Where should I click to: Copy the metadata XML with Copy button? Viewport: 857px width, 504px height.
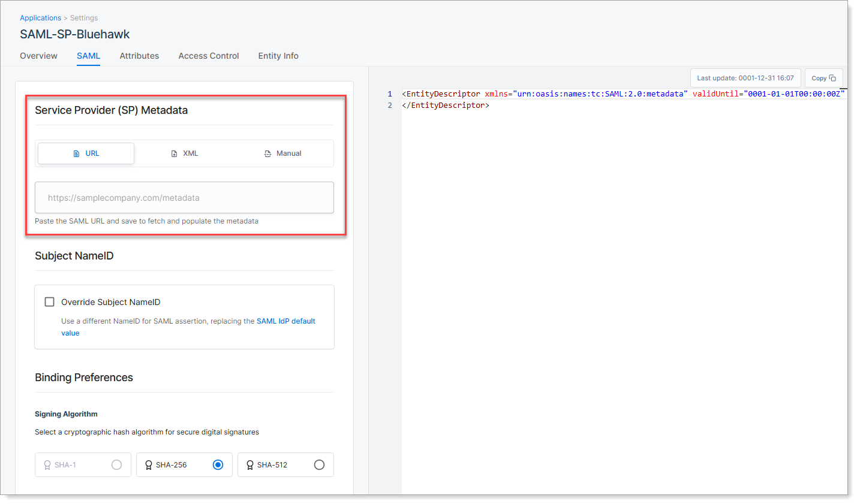823,78
